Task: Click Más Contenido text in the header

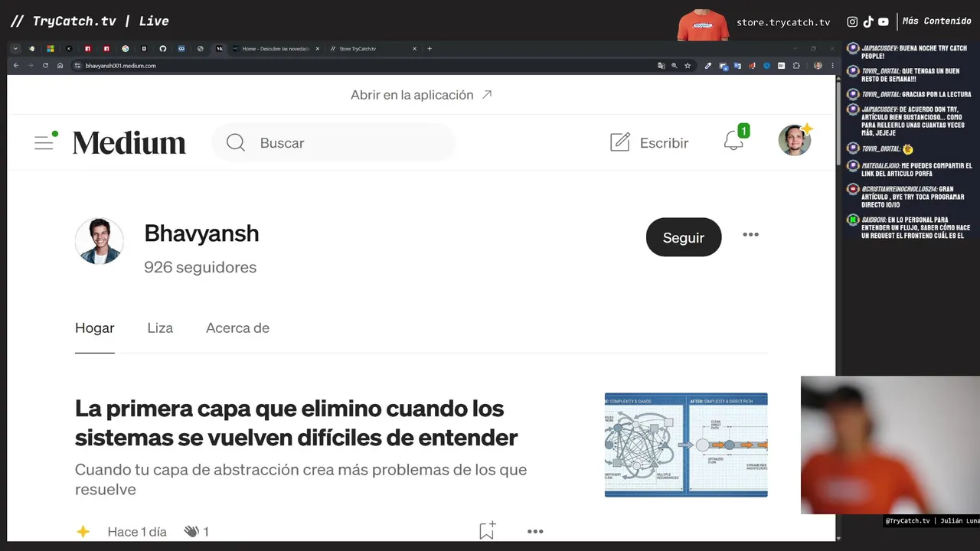Action: click(936, 21)
